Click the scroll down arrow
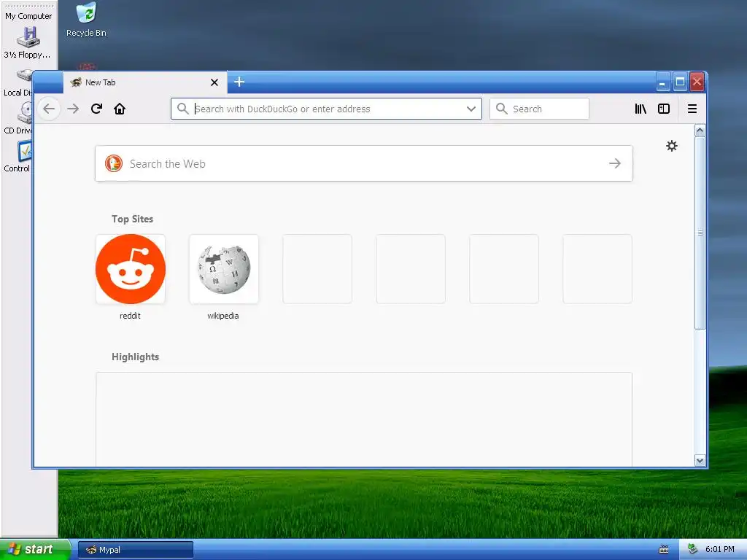Screen dimensions: 747x560 (x=700, y=461)
